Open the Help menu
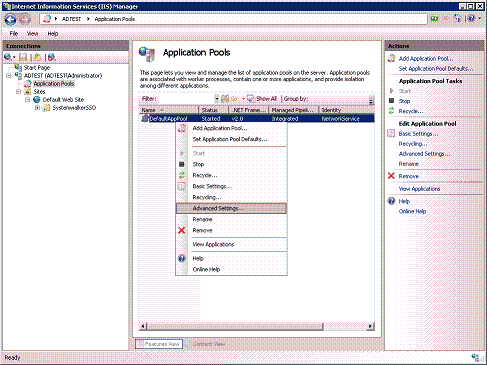Image resolution: width=487 pixels, height=365 pixels. pos(53,33)
